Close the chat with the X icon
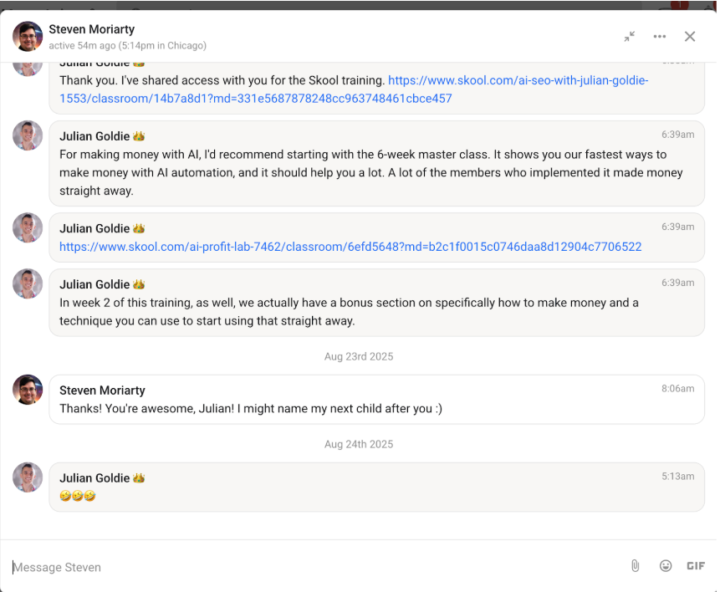The height and width of the screenshot is (592, 720). click(x=689, y=36)
